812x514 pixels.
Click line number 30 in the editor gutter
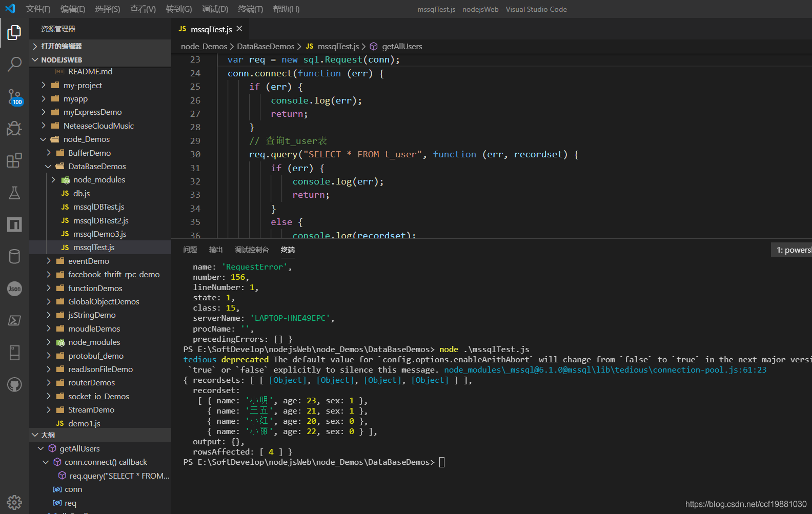(x=195, y=154)
